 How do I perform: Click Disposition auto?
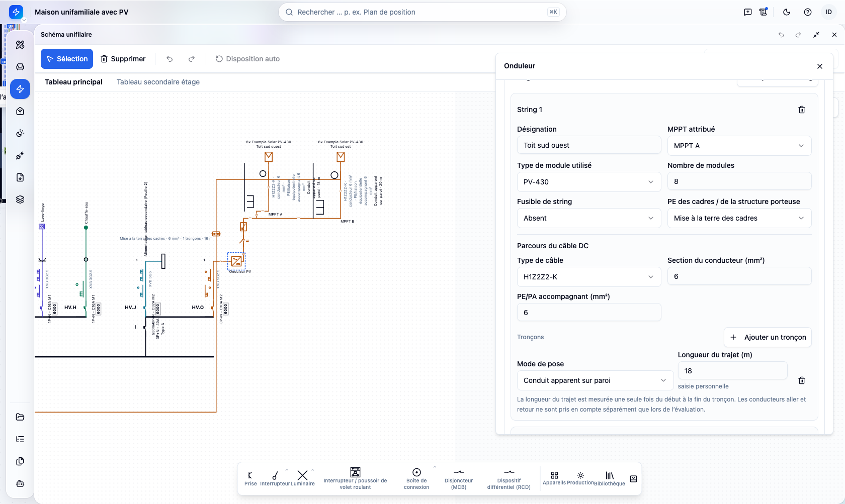coord(247,59)
